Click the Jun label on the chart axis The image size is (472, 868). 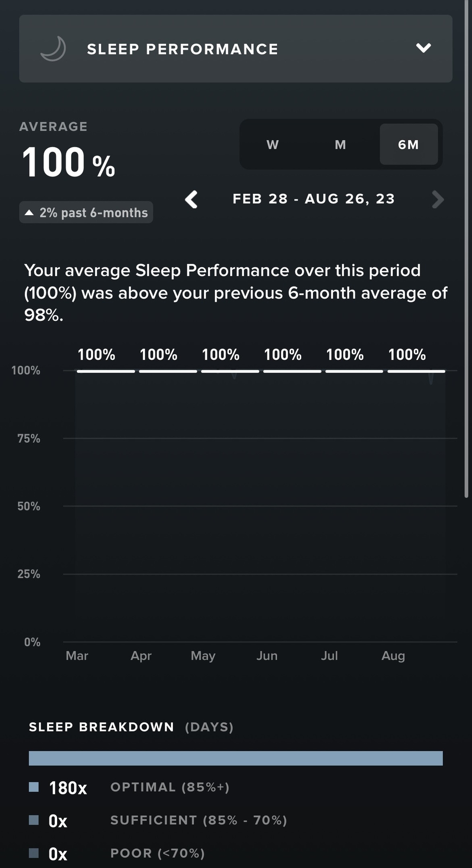pyautogui.click(x=267, y=656)
